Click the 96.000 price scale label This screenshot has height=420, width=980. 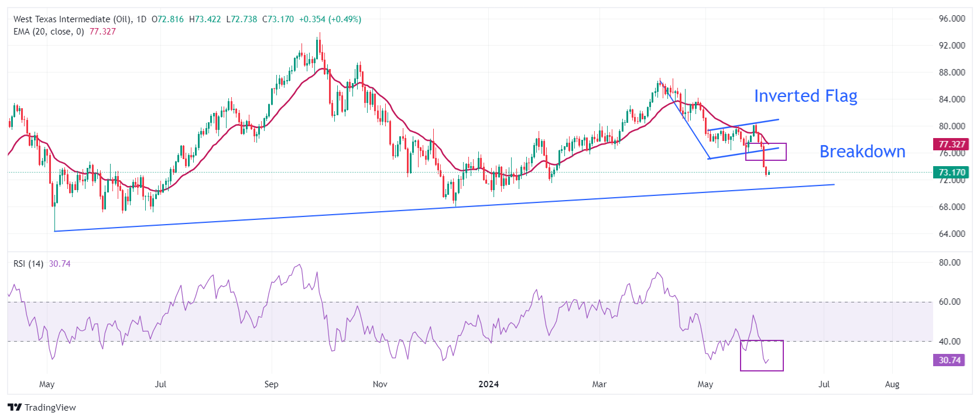coord(951,19)
